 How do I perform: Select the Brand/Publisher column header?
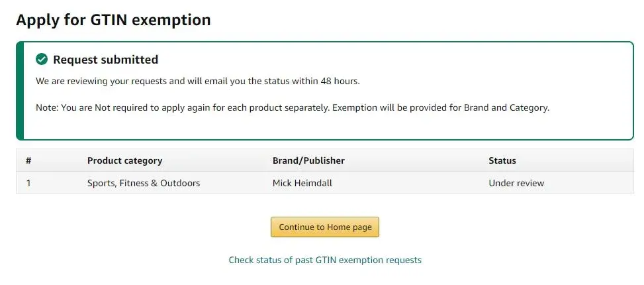point(308,160)
